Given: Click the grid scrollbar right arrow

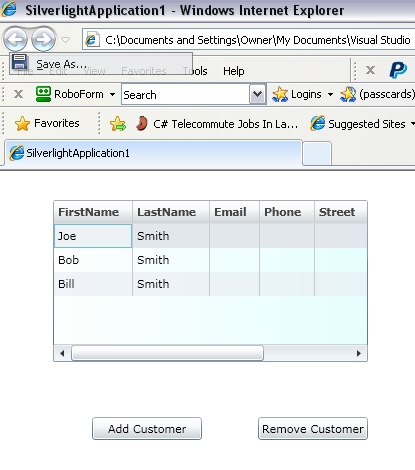Looking at the screenshot, I should [359, 353].
